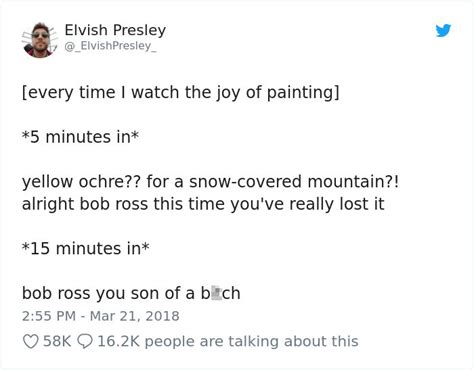Image resolution: width=474 pixels, height=370 pixels.
Task: Select the "joy of painting" bracketed line
Action: click(x=181, y=92)
